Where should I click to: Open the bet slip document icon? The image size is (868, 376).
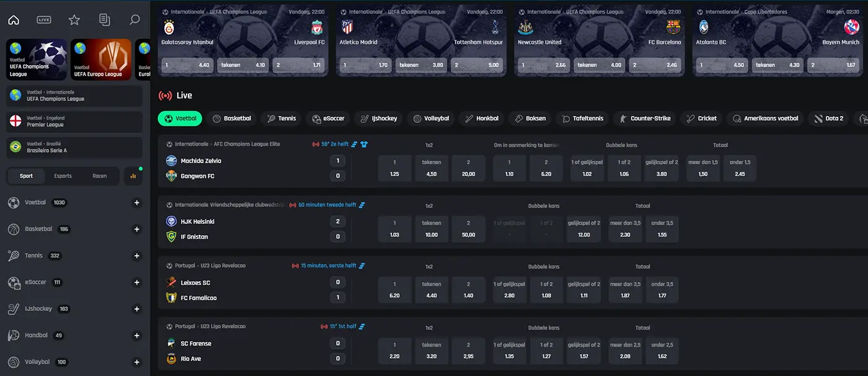pyautogui.click(x=104, y=20)
